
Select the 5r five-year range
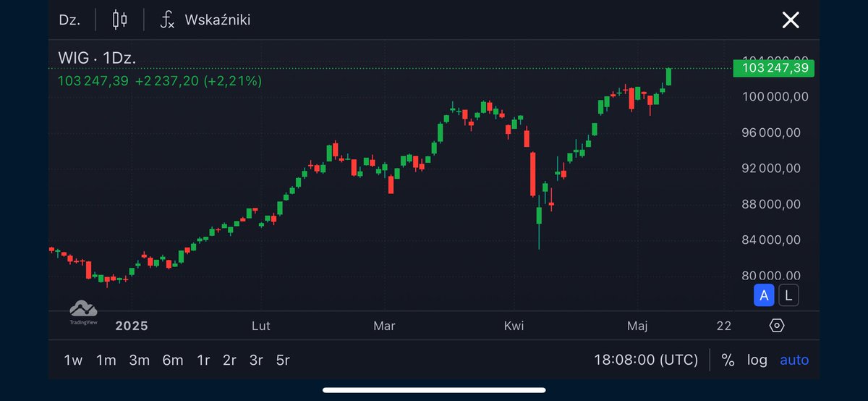282,360
